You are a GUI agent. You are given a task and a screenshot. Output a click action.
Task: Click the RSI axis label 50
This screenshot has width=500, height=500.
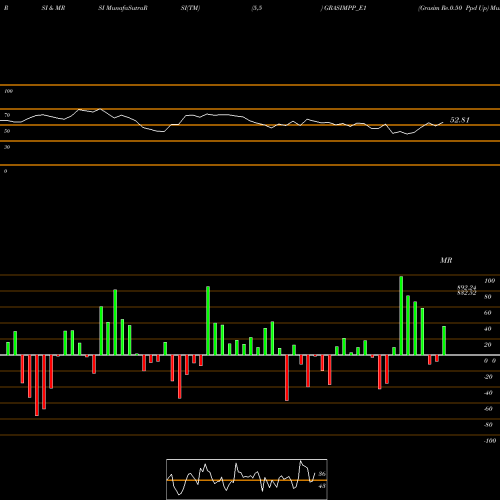pos(7,131)
